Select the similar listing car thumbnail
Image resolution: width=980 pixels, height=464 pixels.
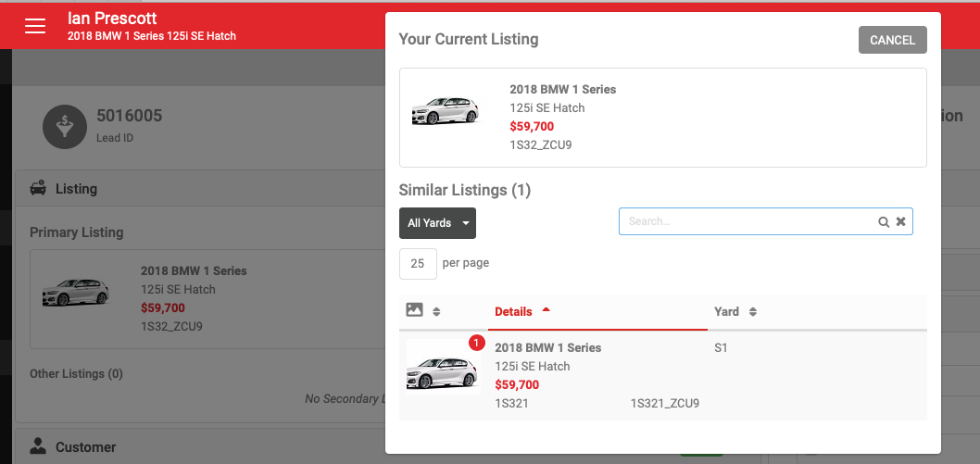(x=443, y=367)
